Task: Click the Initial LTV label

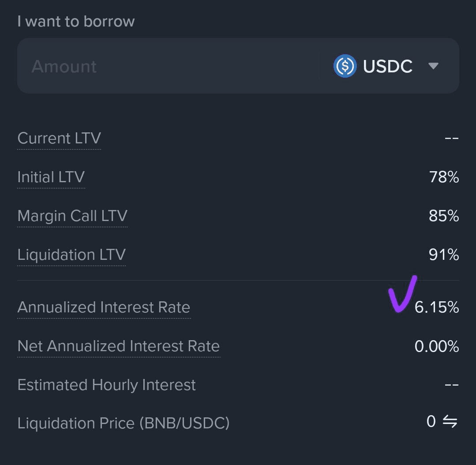Action: coord(51,177)
